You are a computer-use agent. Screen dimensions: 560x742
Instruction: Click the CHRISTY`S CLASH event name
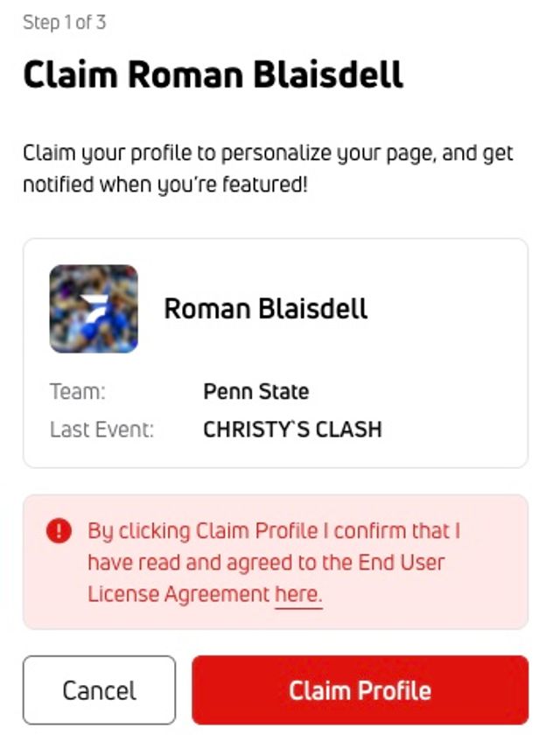click(292, 430)
